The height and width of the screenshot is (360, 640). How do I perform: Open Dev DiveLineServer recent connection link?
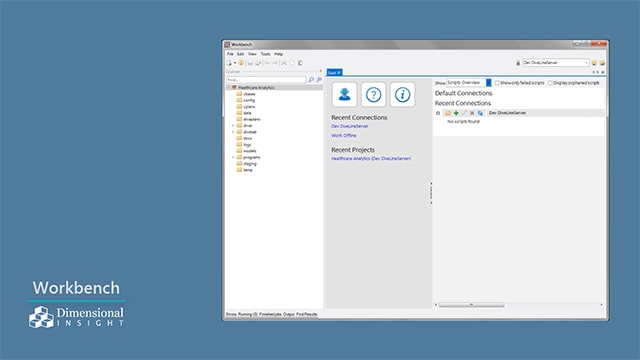click(350, 126)
